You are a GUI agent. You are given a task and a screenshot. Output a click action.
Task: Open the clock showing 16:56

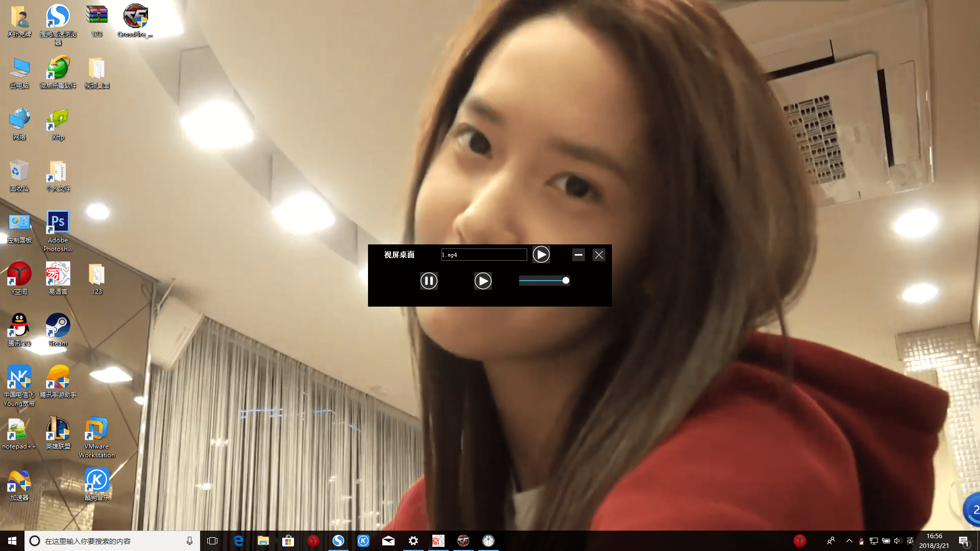pos(934,541)
